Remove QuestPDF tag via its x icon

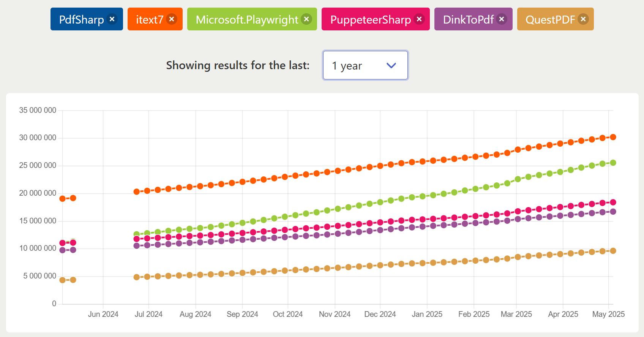(583, 19)
